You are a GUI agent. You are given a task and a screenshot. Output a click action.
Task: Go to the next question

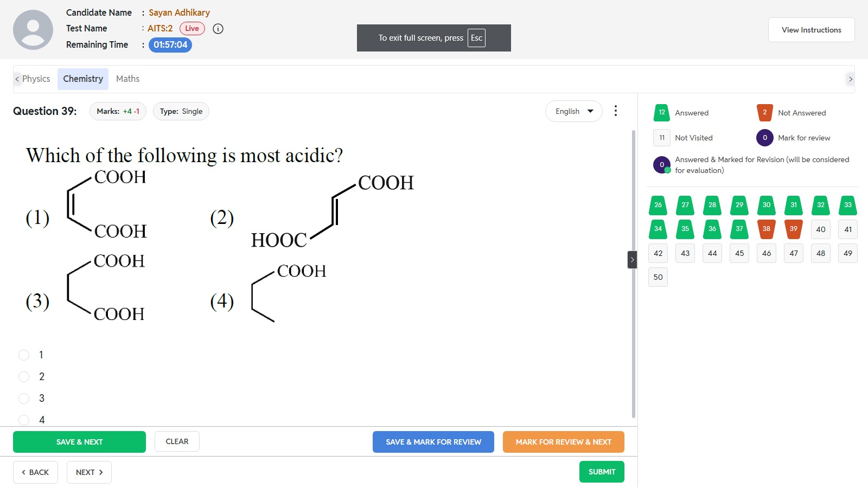point(89,472)
